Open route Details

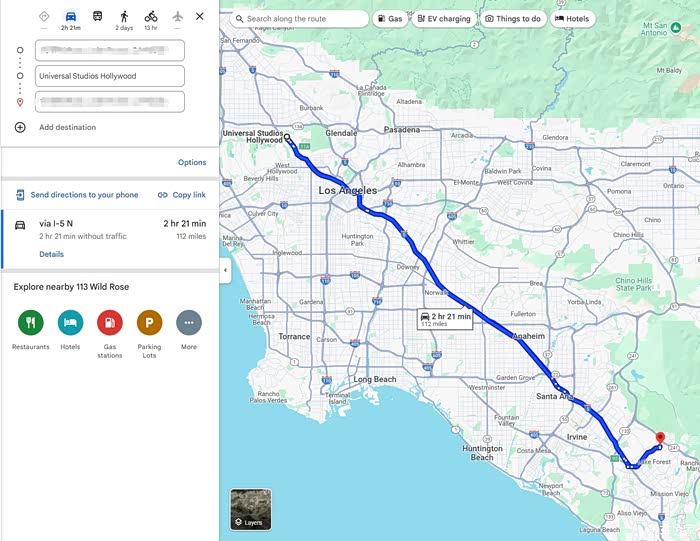[51, 254]
